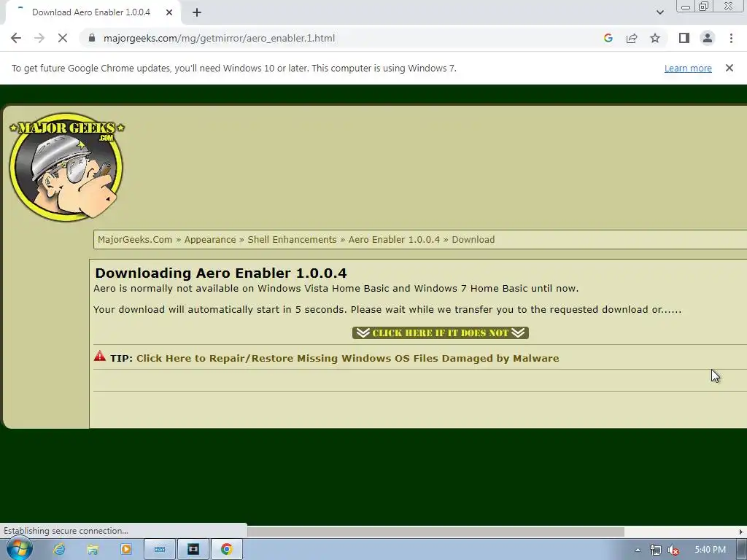747x560 pixels.
Task: Click the address bar URL
Action: pyautogui.click(x=219, y=38)
